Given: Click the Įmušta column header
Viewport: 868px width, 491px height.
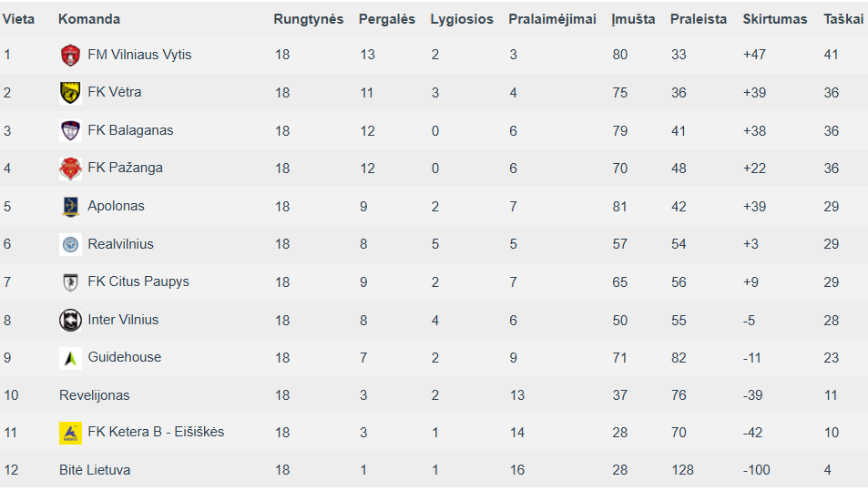Looking at the screenshot, I should tap(633, 19).
